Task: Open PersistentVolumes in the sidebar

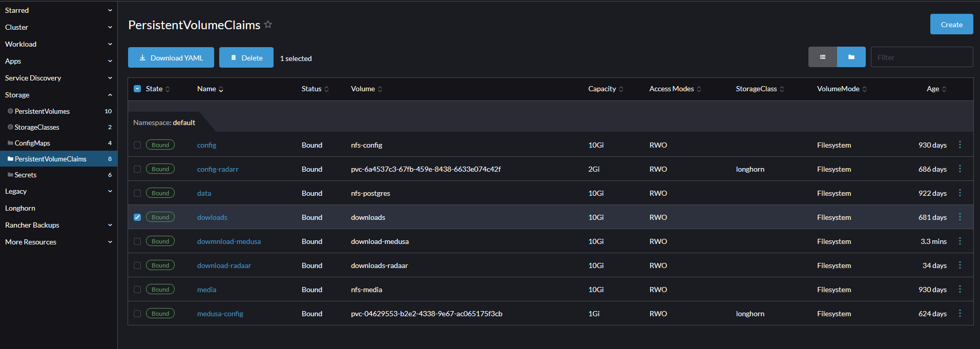Action: pyautogui.click(x=42, y=111)
